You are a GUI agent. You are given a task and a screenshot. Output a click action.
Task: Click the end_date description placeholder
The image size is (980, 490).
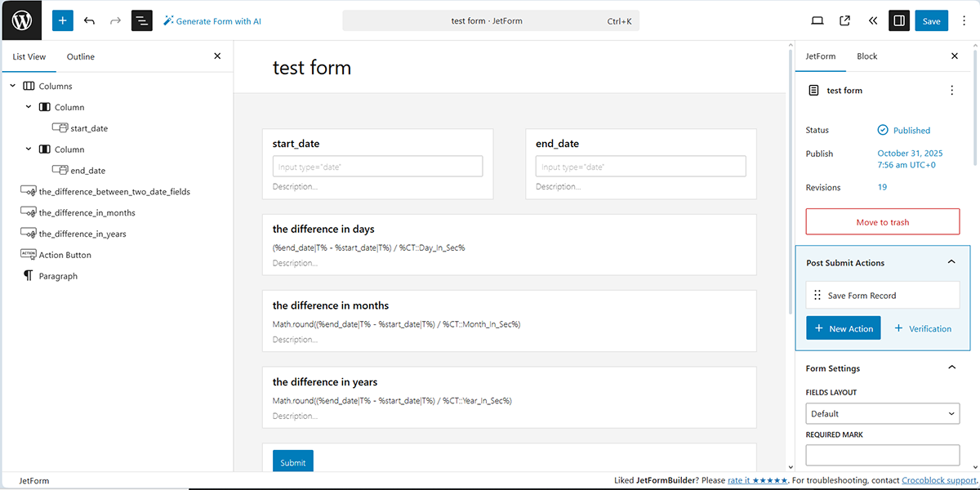tap(558, 187)
